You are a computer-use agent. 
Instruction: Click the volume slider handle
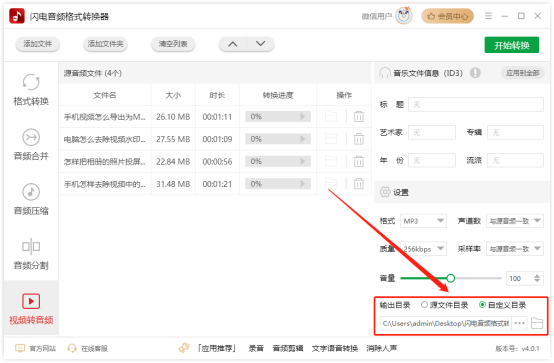coord(450,278)
